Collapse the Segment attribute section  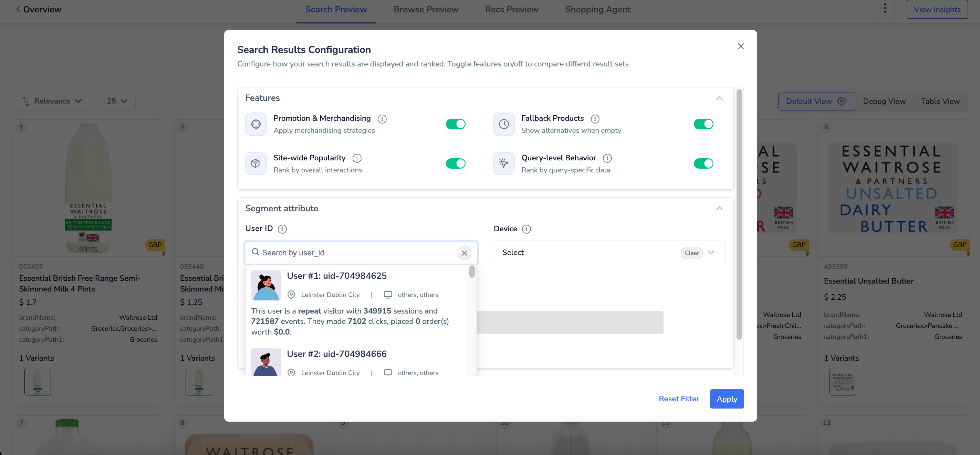click(x=719, y=208)
